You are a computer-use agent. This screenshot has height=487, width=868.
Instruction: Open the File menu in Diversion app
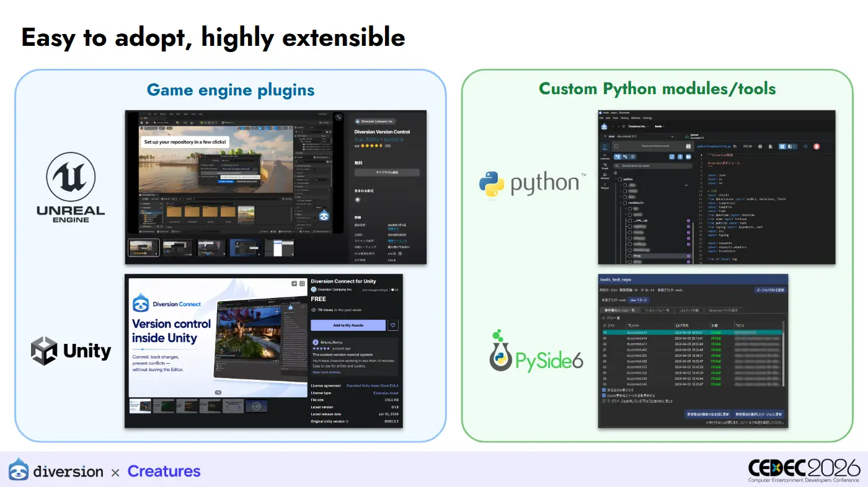pyautogui.click(x=601, y=118)
